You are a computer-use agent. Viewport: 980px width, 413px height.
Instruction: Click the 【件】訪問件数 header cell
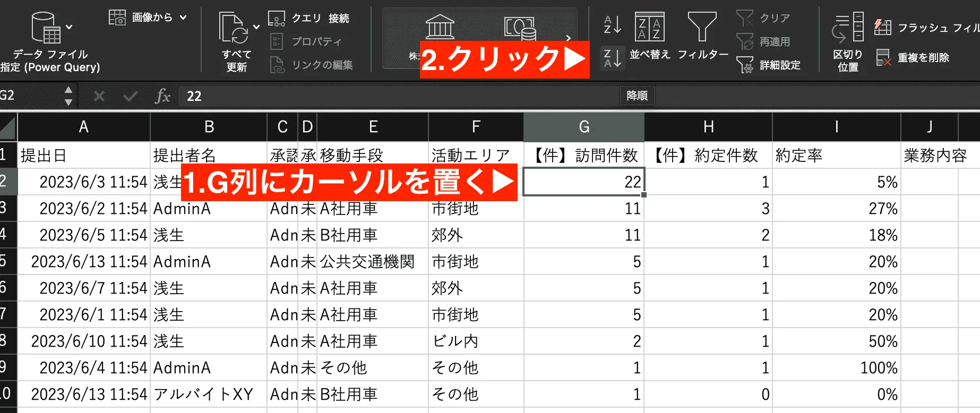pyautogui.click(x=584, y=155)
